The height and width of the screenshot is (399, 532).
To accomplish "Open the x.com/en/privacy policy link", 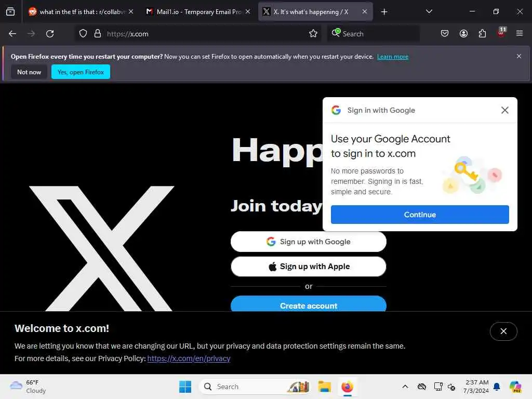I will click(x=189, y=358).
